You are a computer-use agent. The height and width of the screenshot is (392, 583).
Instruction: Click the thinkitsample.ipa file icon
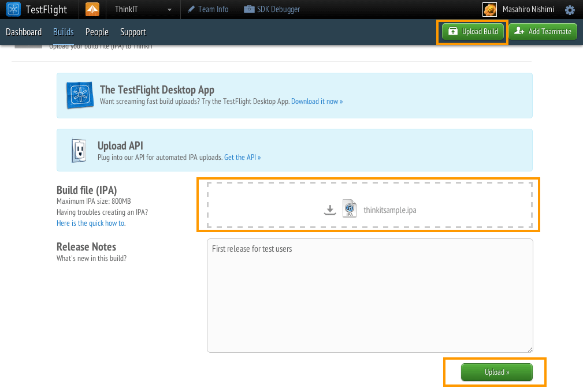tap(350, 208)
